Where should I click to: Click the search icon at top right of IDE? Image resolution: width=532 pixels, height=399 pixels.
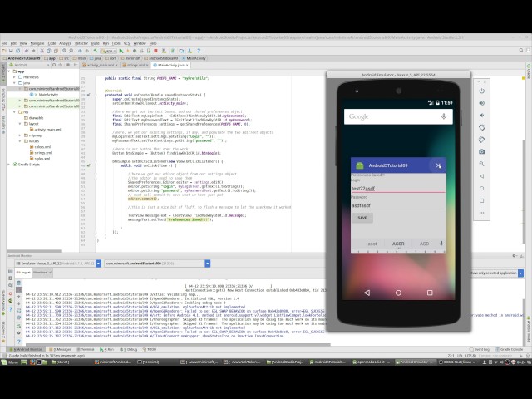coord(521,51)
